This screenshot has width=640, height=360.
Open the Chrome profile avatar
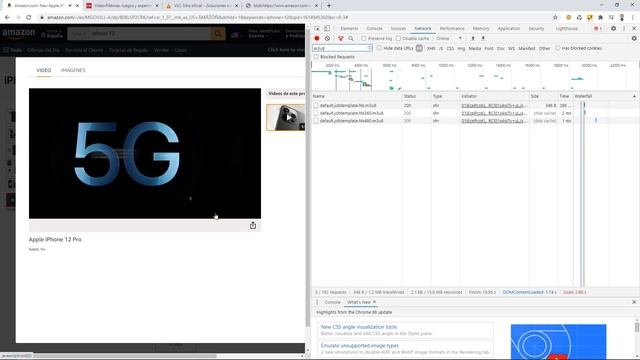[622, 18]
